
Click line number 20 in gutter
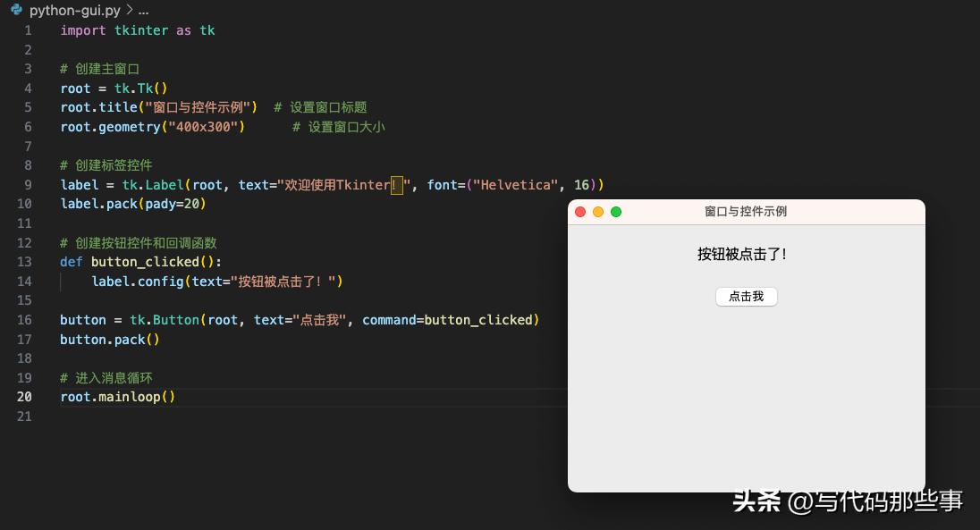click(24, 396)
